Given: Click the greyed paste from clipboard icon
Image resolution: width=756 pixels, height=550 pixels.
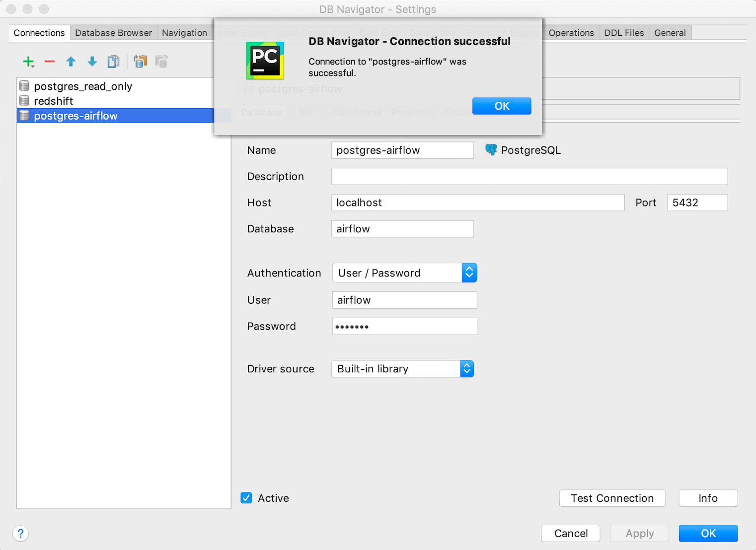Looking at the screenshot, I should (161, 62).
